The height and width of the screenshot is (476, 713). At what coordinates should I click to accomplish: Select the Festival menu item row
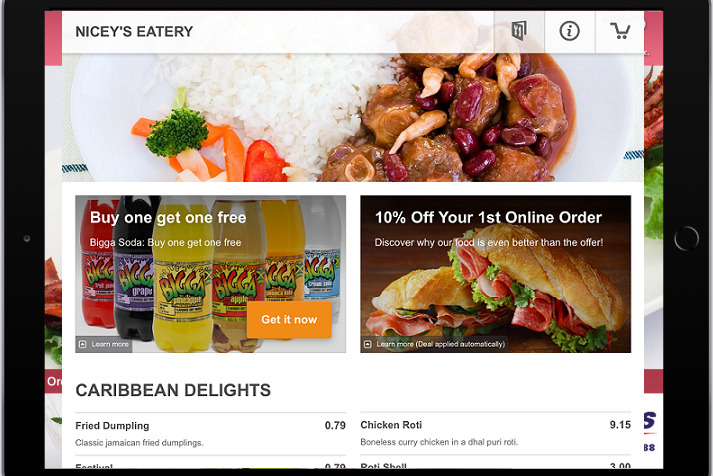click(x=211, y=462)
